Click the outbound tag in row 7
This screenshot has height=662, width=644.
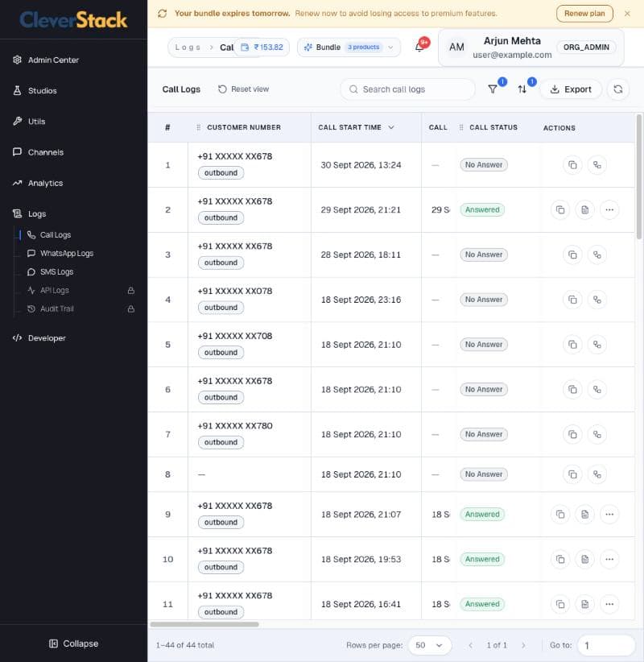[221, 442]
